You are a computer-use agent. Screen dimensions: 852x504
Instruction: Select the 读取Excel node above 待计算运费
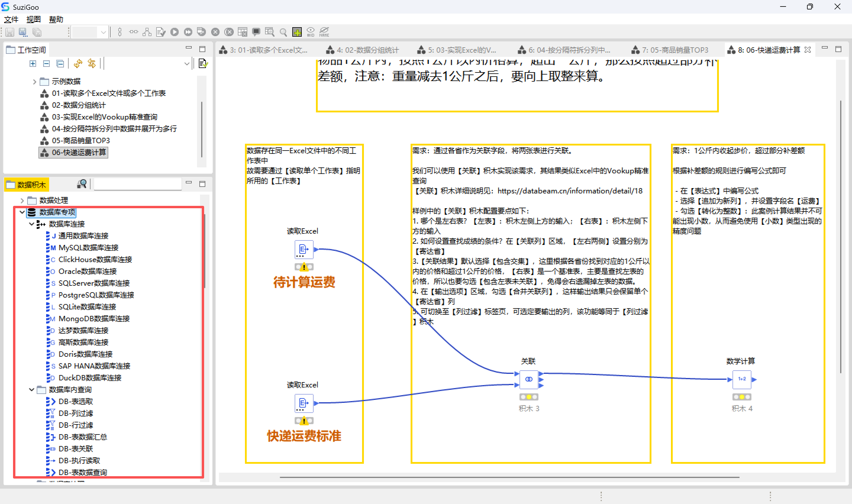pos(304,250)
